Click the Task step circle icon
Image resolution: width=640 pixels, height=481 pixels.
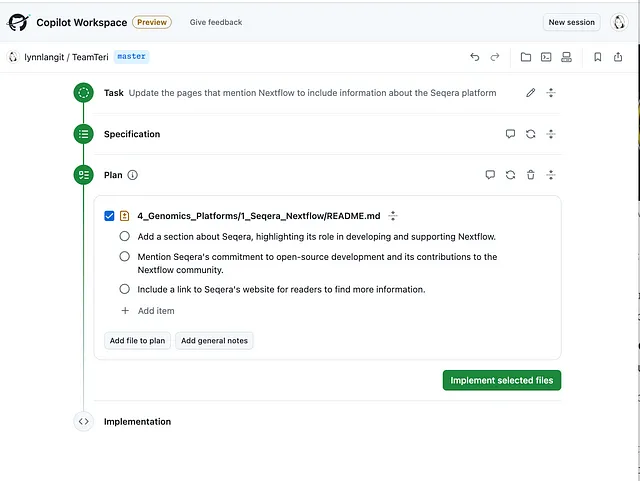[83, 93]
